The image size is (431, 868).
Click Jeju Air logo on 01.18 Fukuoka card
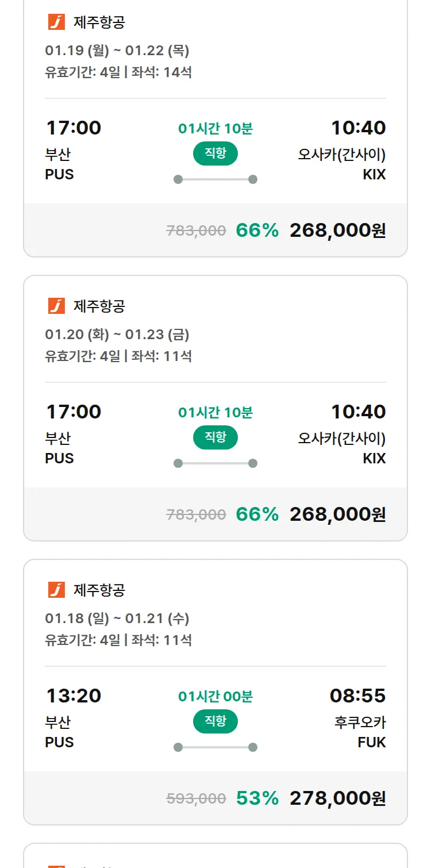[x=56, y=590]
